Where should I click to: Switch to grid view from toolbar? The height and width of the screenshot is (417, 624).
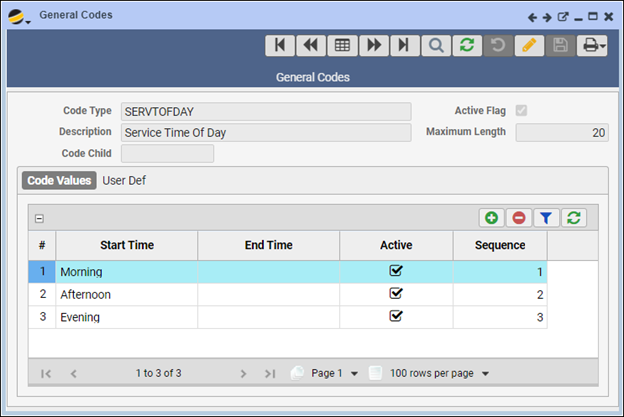coord(342,46)
